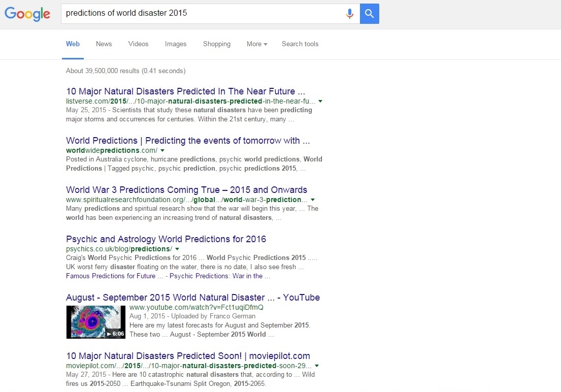The image size is (561, 392).
Task: Follow the "Famous Predictions for Future" sitelink
Action: pos(111,276)
